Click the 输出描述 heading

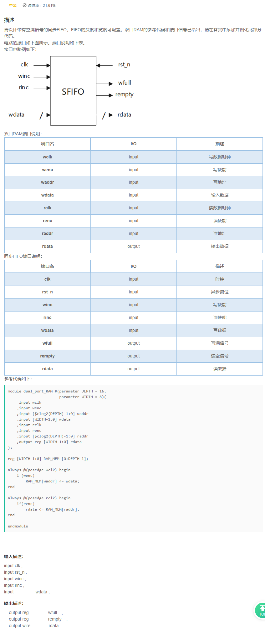[14, 603]
